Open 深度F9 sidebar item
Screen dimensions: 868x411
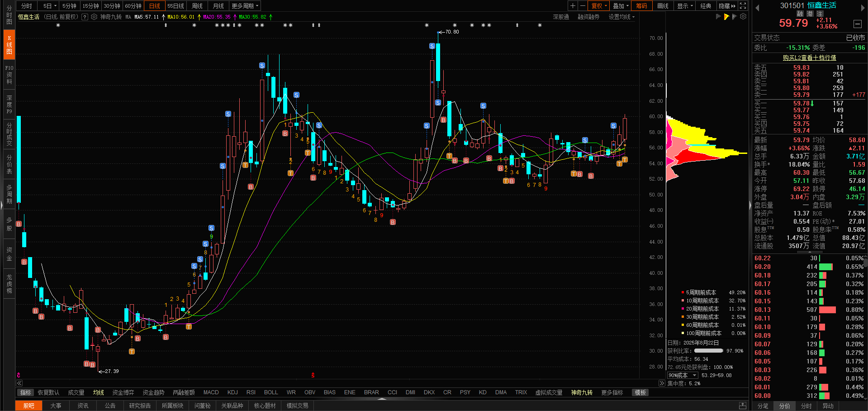9,105
